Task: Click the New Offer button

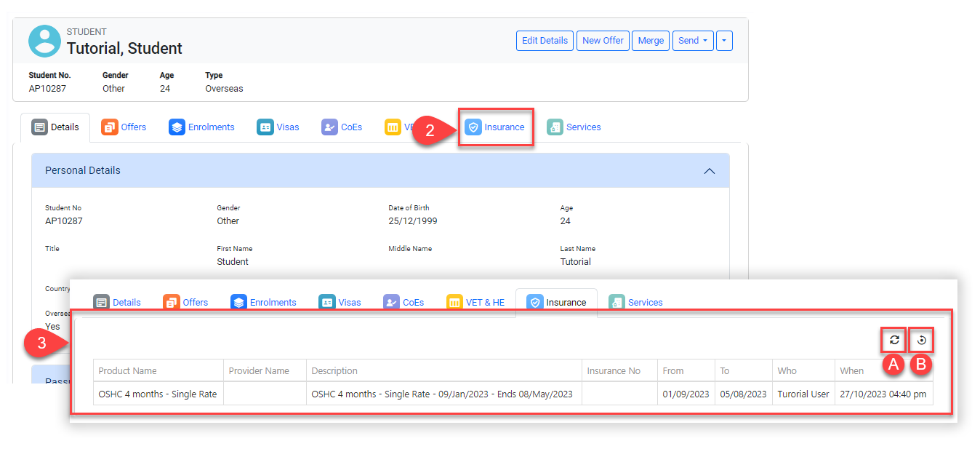Action: 603,41
